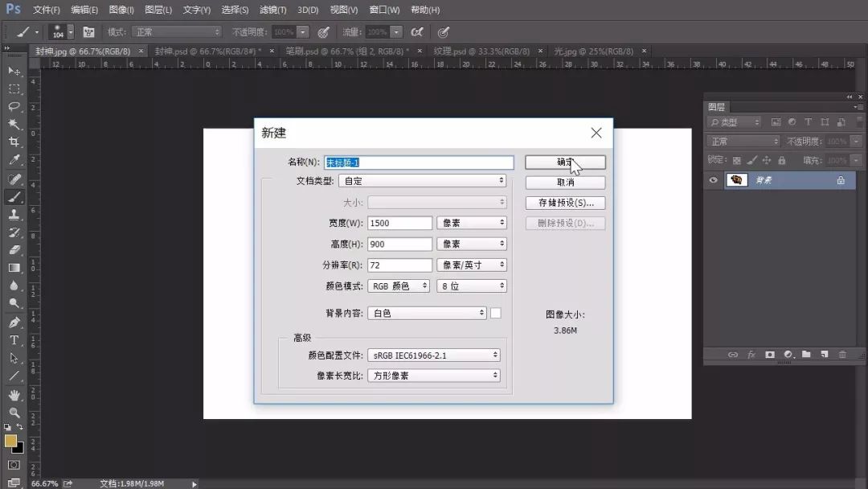
Task: Open the 文档类型 dropdown
Action: click(423, 180)
